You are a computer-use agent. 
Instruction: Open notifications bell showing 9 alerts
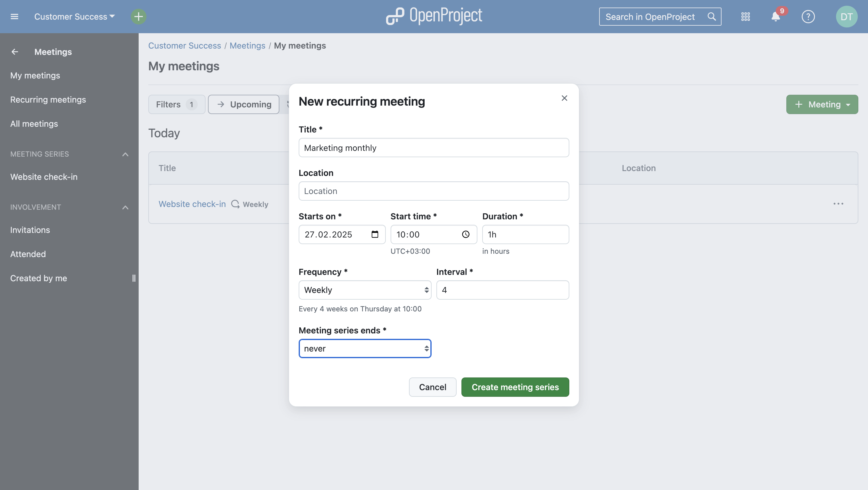coord(775,17)
